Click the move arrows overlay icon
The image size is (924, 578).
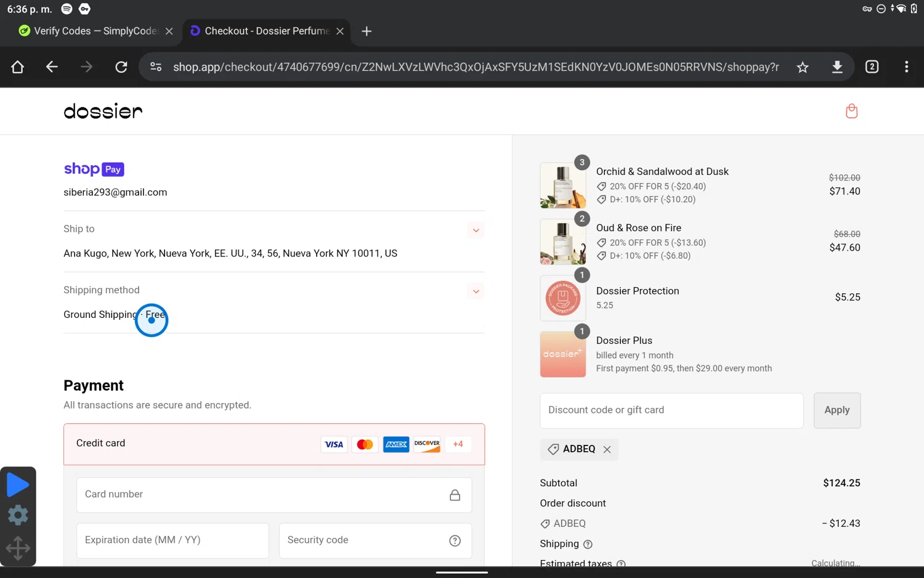(x=18, y=548)
